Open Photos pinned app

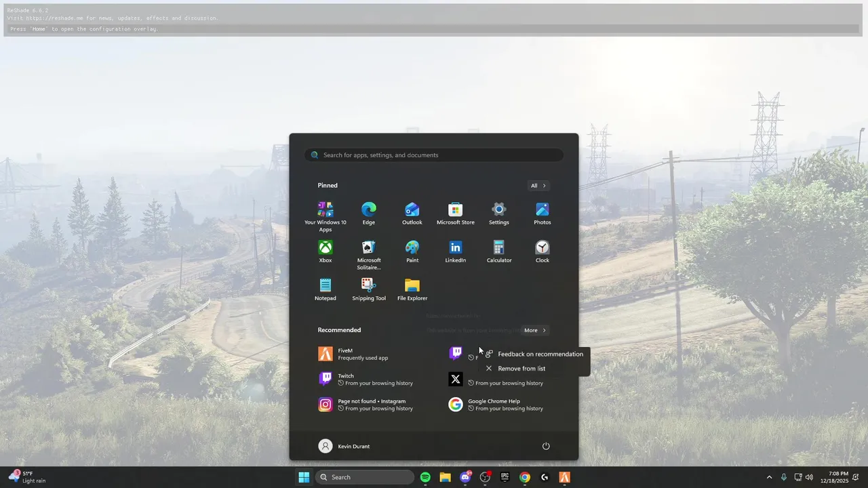[542, 213]
